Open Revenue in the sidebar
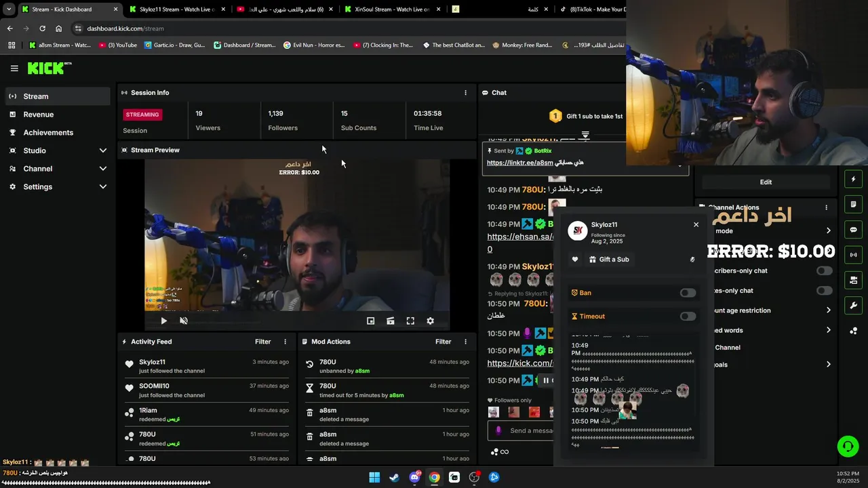This screenshot has height=488, width=868. click(x=58, y=115)
